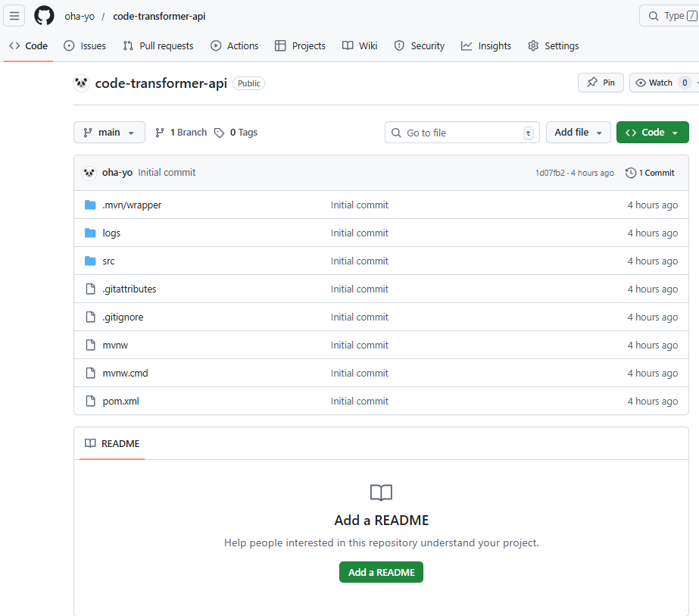The image size is (699, 616).
Task: Switch to the Pull requests tab
Action: (x=158, y=46)
